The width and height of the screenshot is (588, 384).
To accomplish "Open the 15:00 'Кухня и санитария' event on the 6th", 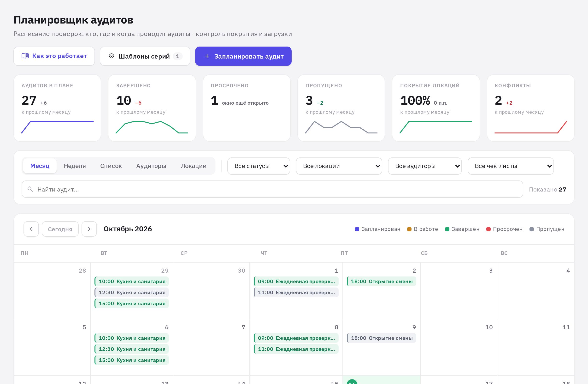I will (x=132, y=360).
